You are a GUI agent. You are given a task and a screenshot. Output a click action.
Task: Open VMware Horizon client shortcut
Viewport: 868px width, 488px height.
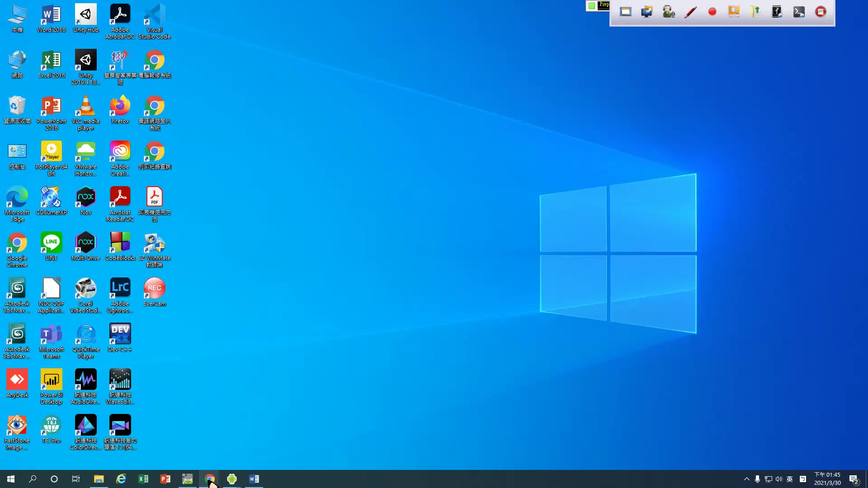click(85, 159)
